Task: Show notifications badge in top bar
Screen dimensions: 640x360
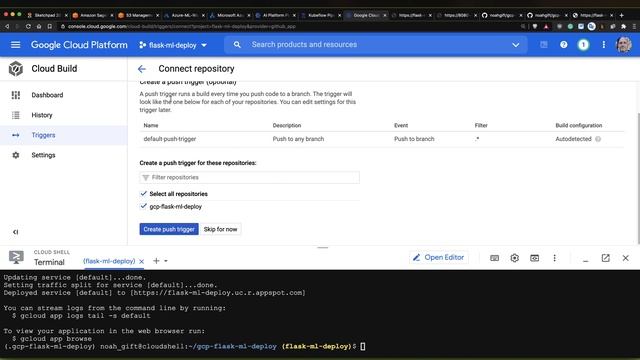Action: point(584,44)
